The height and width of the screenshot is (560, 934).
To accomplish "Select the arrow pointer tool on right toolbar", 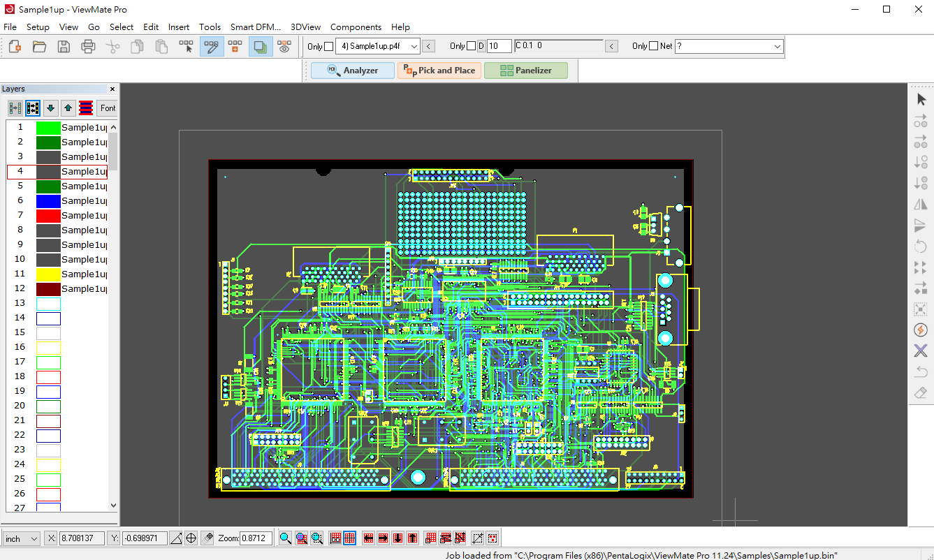I will 921,100.
